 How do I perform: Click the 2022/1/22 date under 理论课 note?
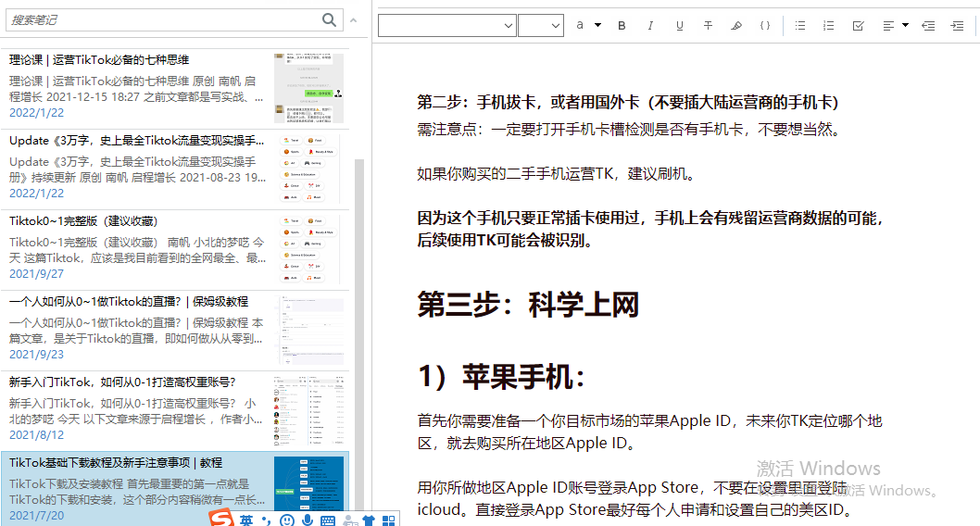(x=36, y=112)
